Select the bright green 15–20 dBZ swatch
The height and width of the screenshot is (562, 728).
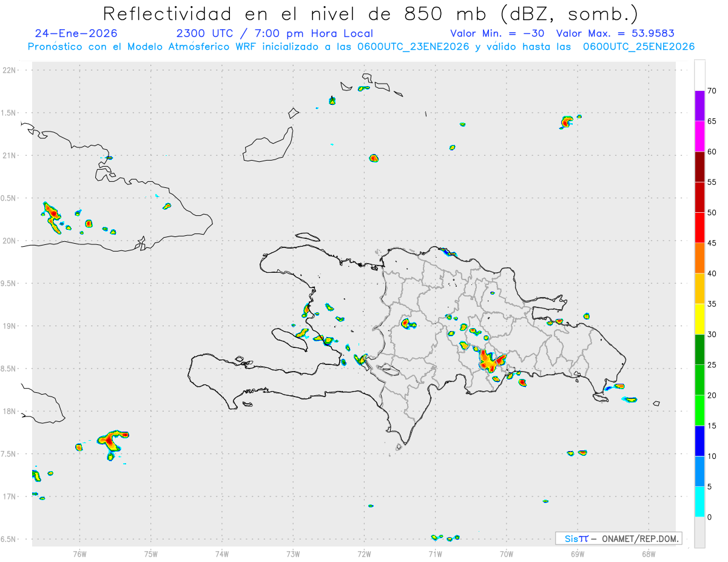pos(699,410)
